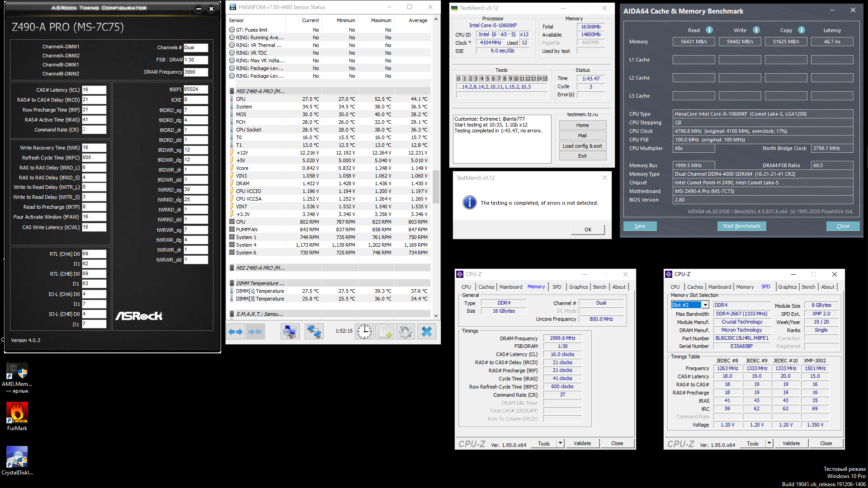Expand Tools dropdown arrow in Memory CPU-Z

point(560,443)
